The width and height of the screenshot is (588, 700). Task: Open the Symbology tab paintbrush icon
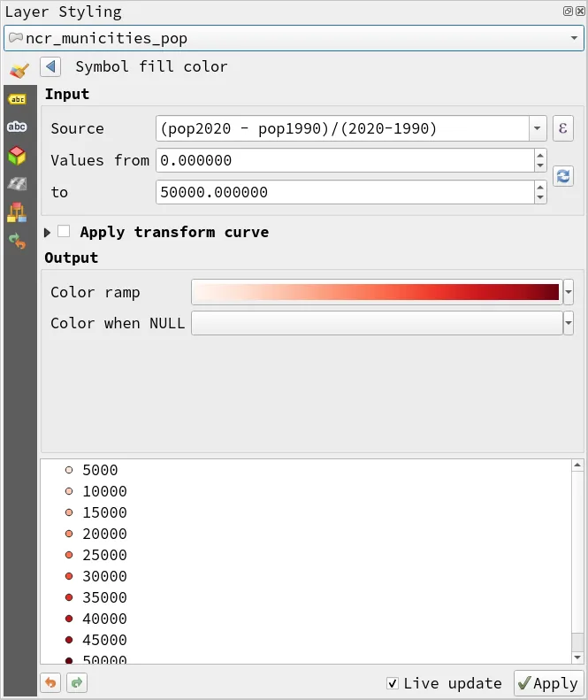[x=19, y=70]
